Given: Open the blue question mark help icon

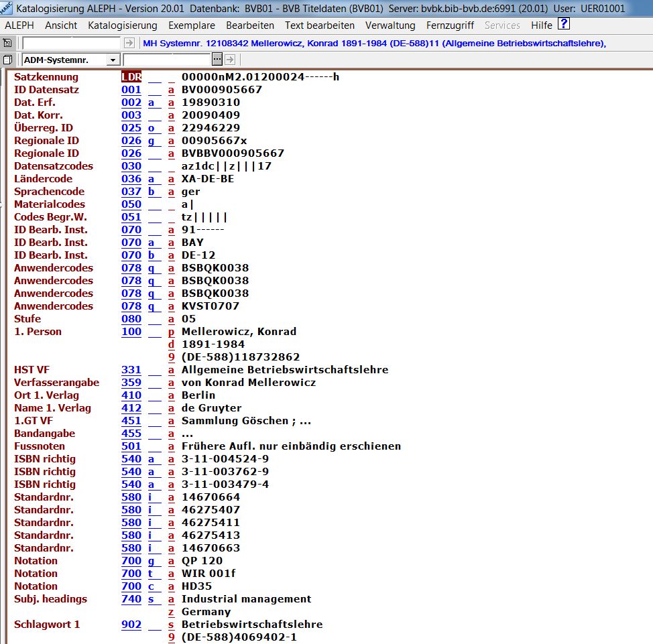Looking at the screenshot, I should (x=563, y=25).
